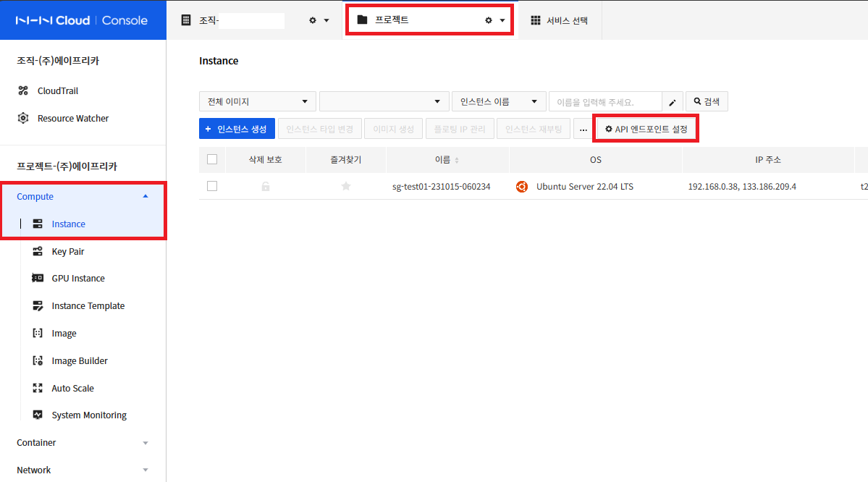Select the Key Pair sidebar icon
Image resolution: width=868 pixels, height=482 pixels.
38,251
